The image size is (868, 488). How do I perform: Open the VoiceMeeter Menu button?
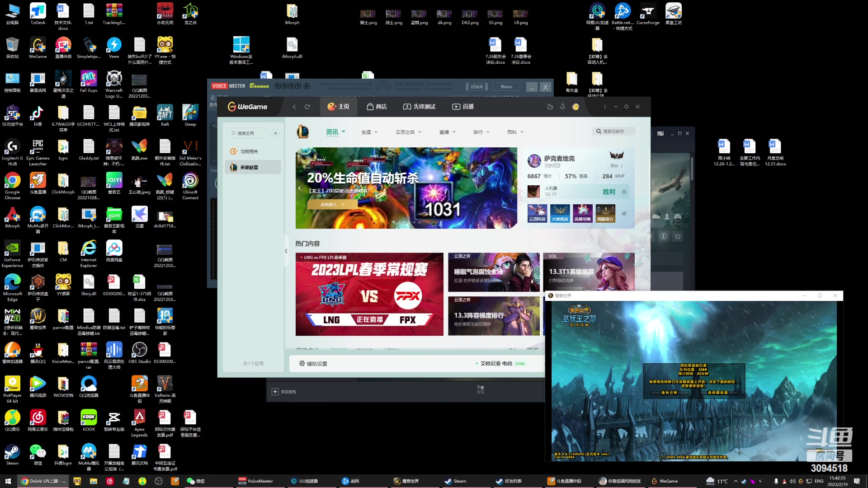tap(506, 87)
